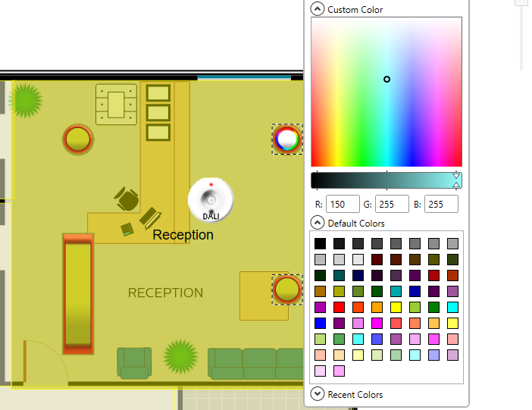Select the magenta default color swatch

[x=377, y=323]
